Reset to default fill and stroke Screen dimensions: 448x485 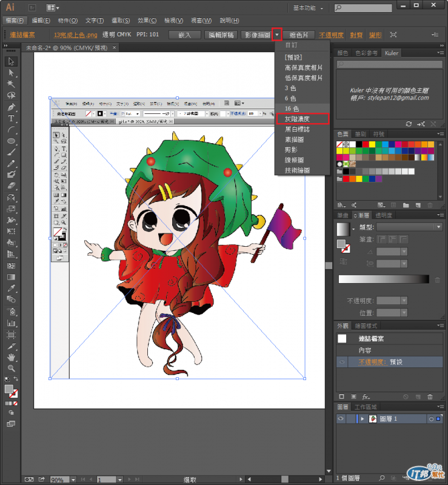tap(7, 379)
